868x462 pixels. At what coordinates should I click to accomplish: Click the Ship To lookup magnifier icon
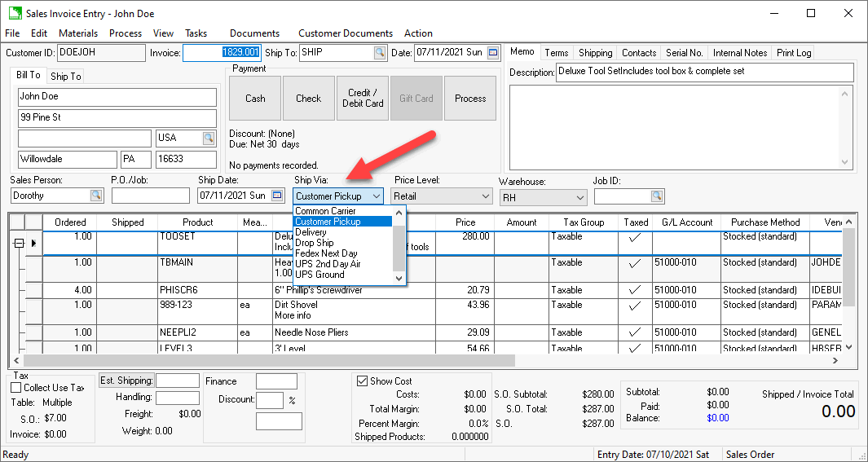click(380, 53)
